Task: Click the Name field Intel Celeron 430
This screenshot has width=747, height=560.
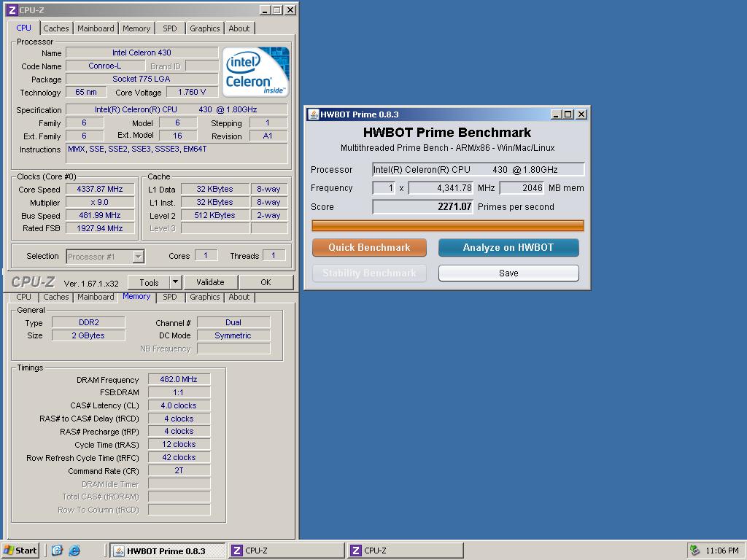Action: (142, 52)
